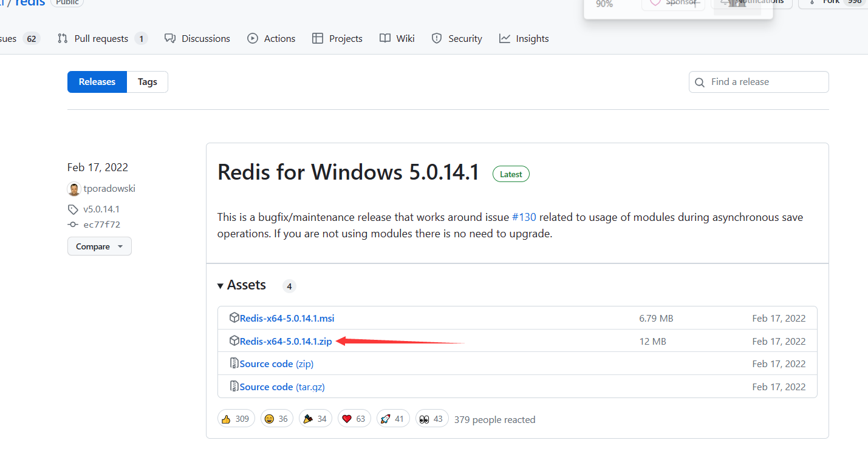Open the tporadowski author profile link
The image size is (868, 460).
[x=109, y=189]
